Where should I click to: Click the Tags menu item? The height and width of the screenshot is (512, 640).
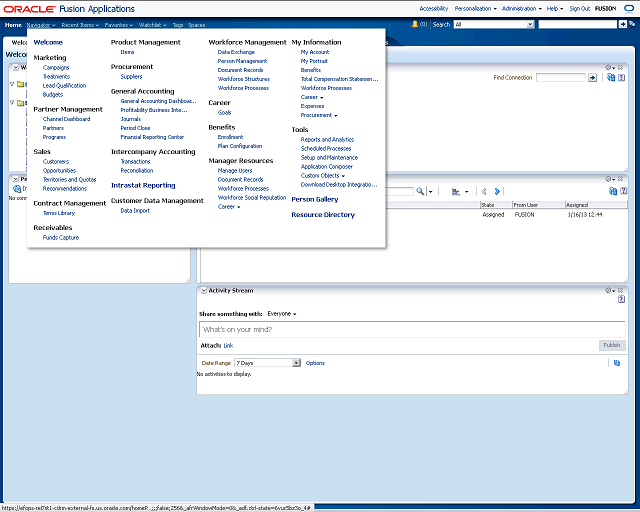click(178, 25)
